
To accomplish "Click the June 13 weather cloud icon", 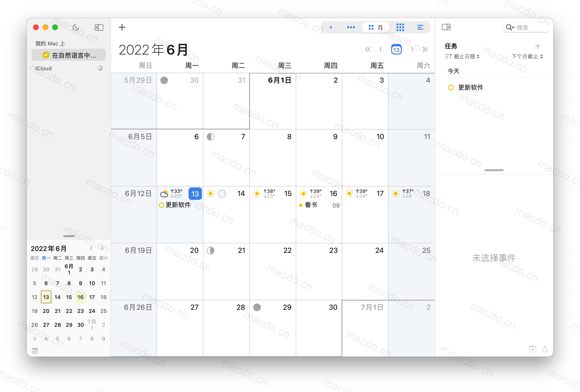I will [x=164, y=194].
